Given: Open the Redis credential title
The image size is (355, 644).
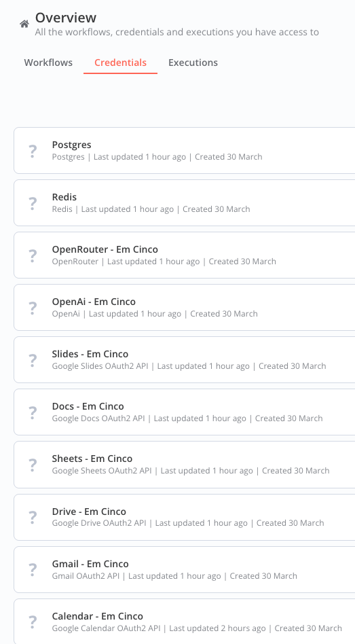Looking at the screenshot, I should click(x=64, y=197).
